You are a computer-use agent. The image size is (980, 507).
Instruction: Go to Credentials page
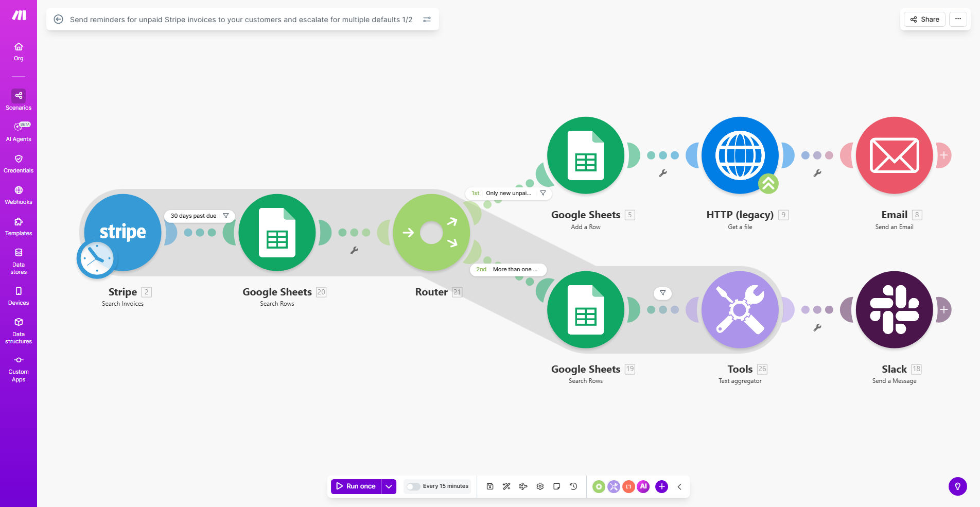tap(19, 164)
